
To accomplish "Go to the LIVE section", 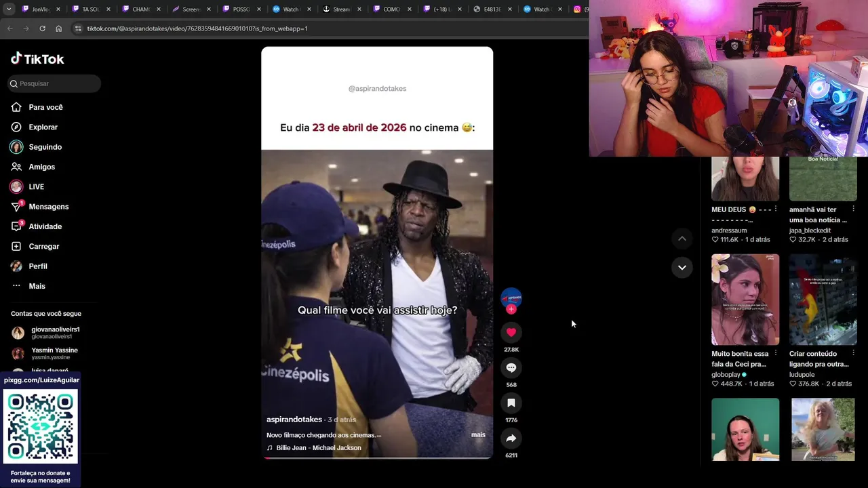I will coord(27,186).
